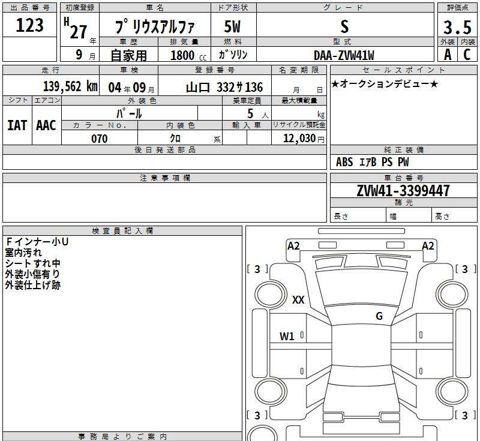Click the color number 070 cell

click(x=99, y=138)
